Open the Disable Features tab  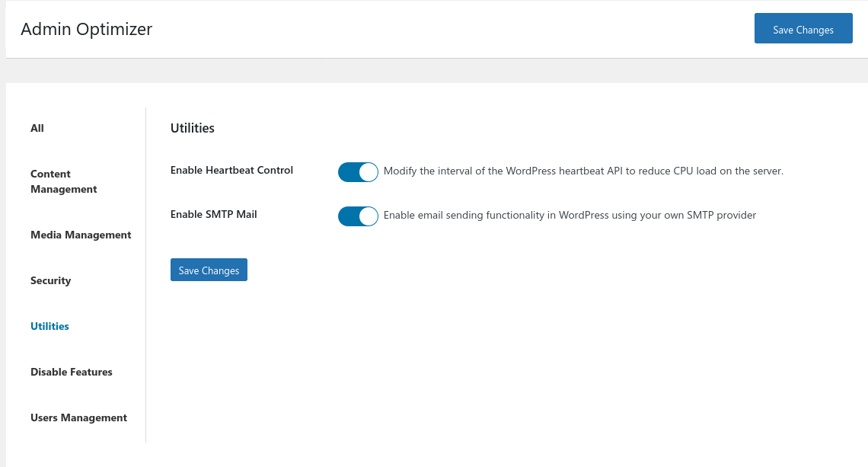click(x=72, y=373)
